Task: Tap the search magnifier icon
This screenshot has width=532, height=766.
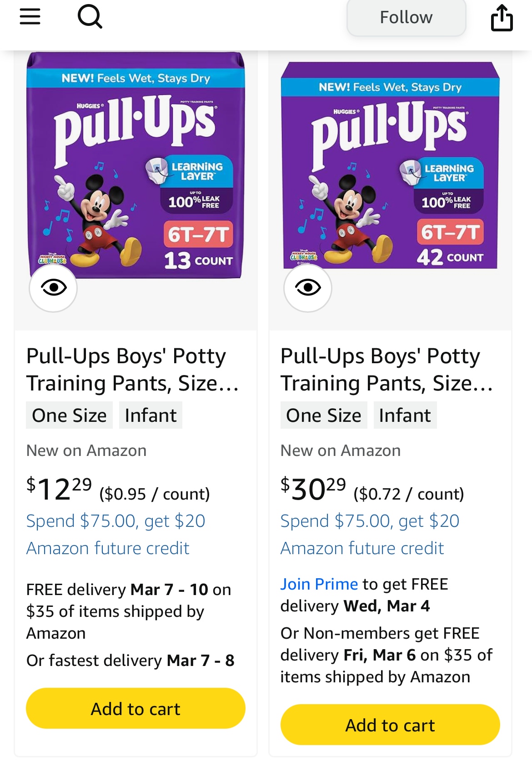Action: point(90,17)
